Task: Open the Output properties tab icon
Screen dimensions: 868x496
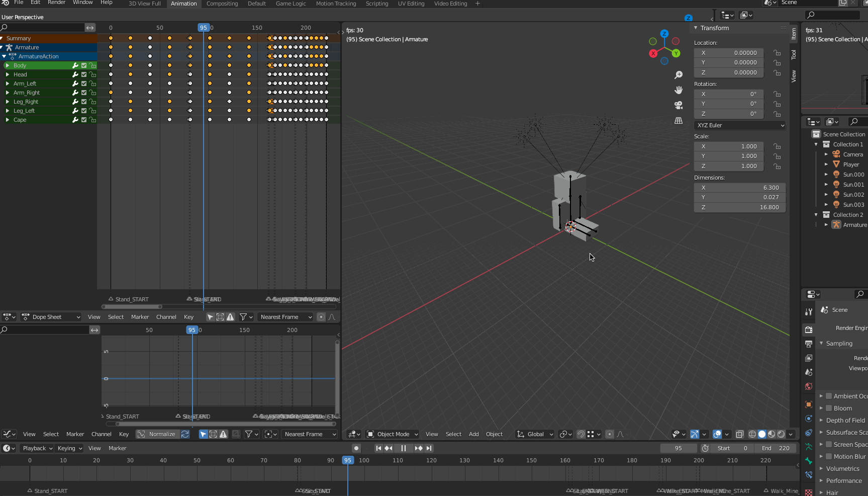Action: pos(809,344)
